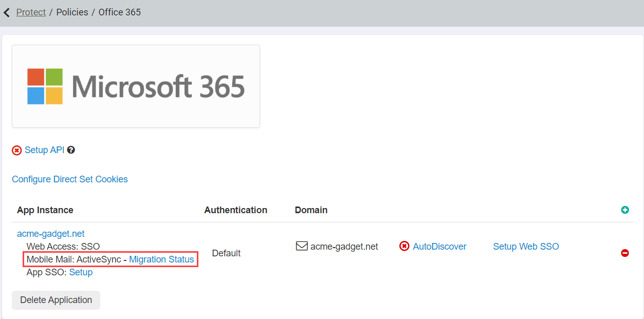Viewport: 644px width, 319px height.
Task: Open the App SSO Setup link
Action: coord(81,272)
